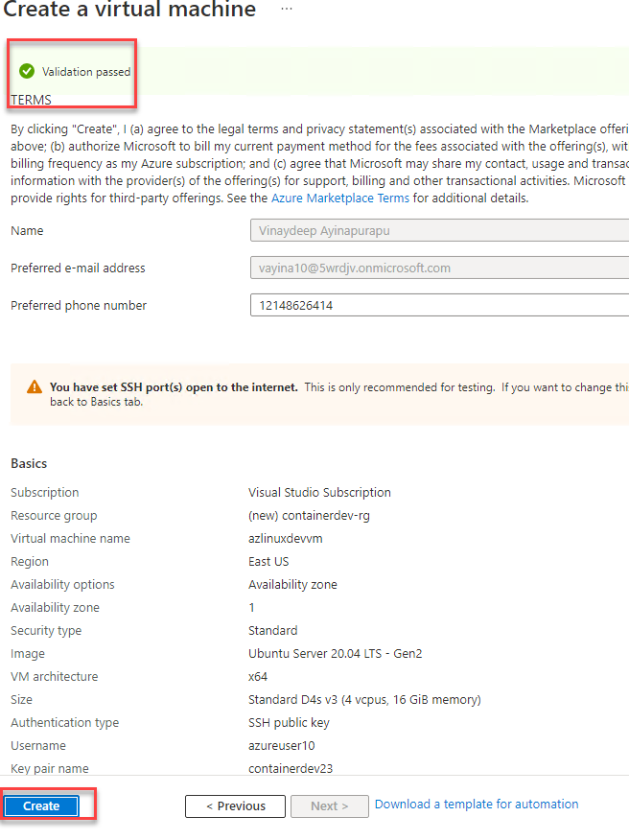629x840 pixels.
Task: Click the VM architecture label
Action: coord(54,677)
